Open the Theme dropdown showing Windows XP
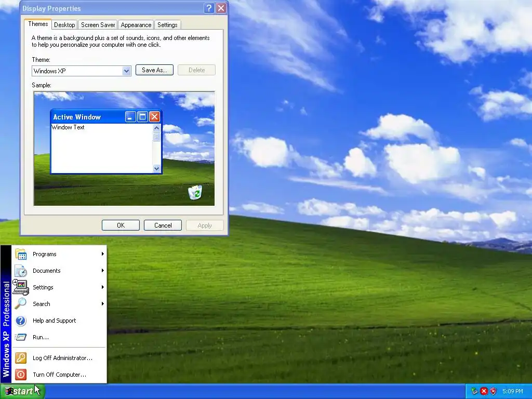The height and width of the screenshot is (399, 532). [x=127, y=71]
